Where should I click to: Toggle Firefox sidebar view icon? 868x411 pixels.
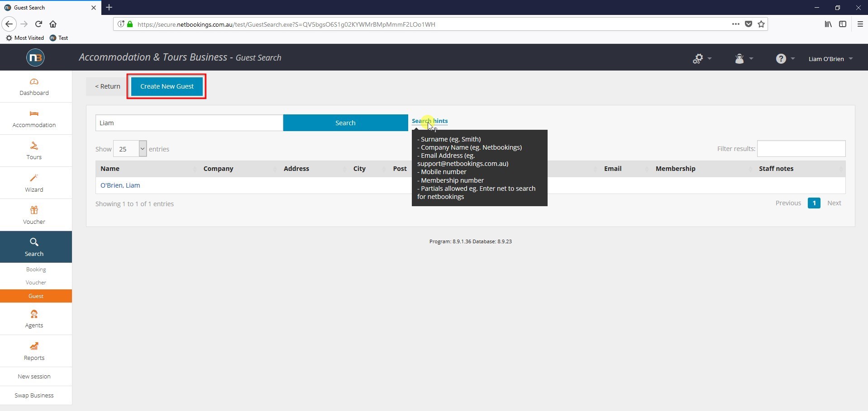(x=843, y=24)
